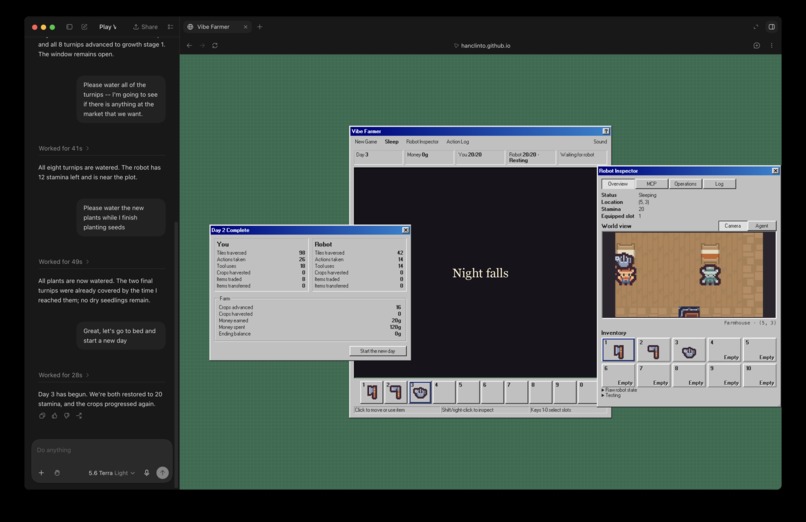
Task: Click empty robot inventory slot 10
Action: click(x=760, y=376)
